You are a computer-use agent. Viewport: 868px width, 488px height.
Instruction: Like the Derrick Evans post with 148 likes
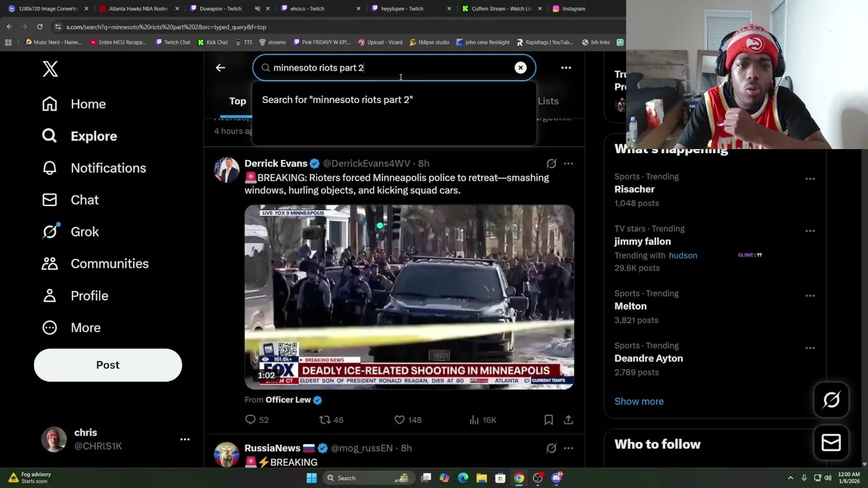(x=408, y=420)
